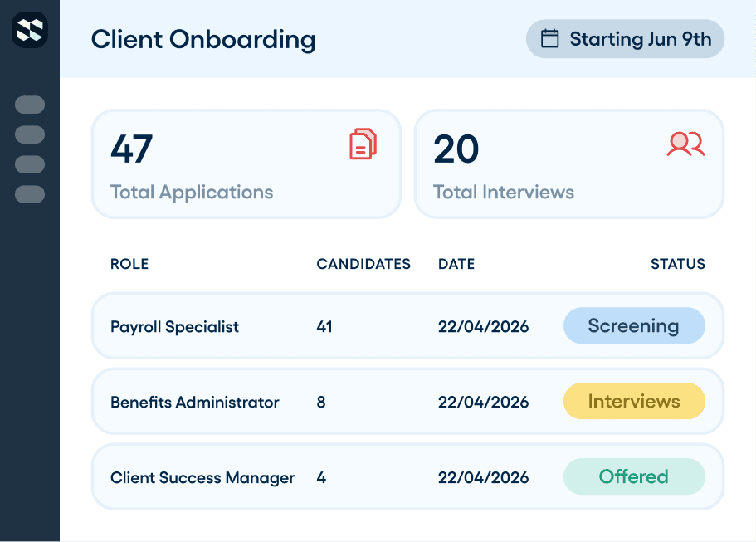The width and height of the screenshot is (756, 542).
Task: Select the Offered status badge
Action: 634,476
